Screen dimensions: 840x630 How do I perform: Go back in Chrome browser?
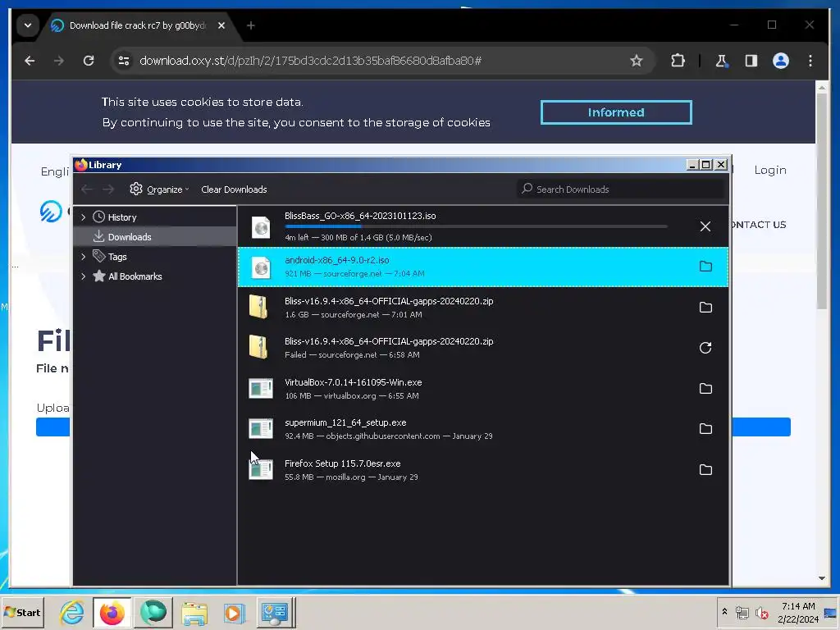30,61
